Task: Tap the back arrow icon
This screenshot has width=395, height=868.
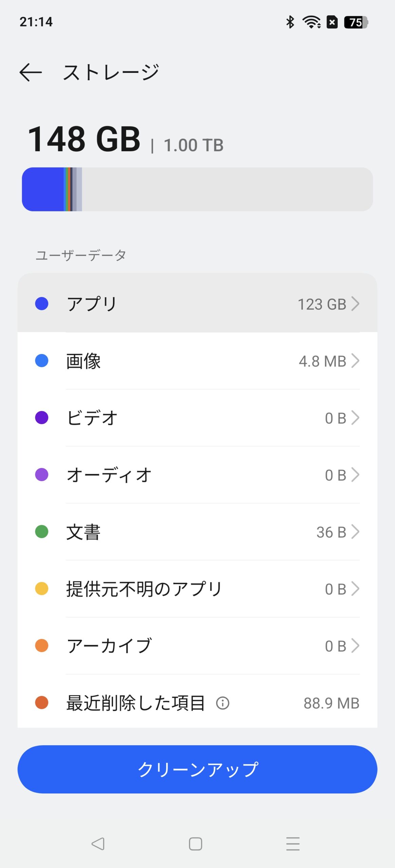Action: (x=31, y=72)
